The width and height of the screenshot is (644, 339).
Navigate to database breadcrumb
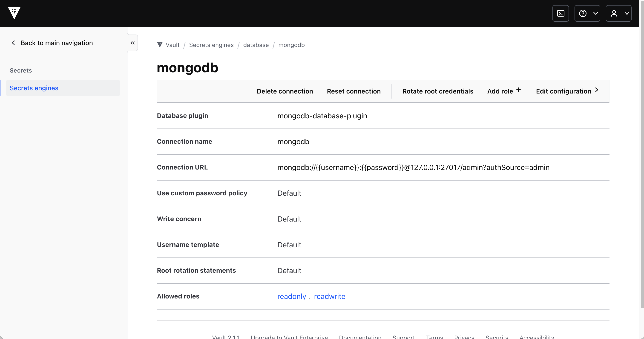tap(256, 45)
